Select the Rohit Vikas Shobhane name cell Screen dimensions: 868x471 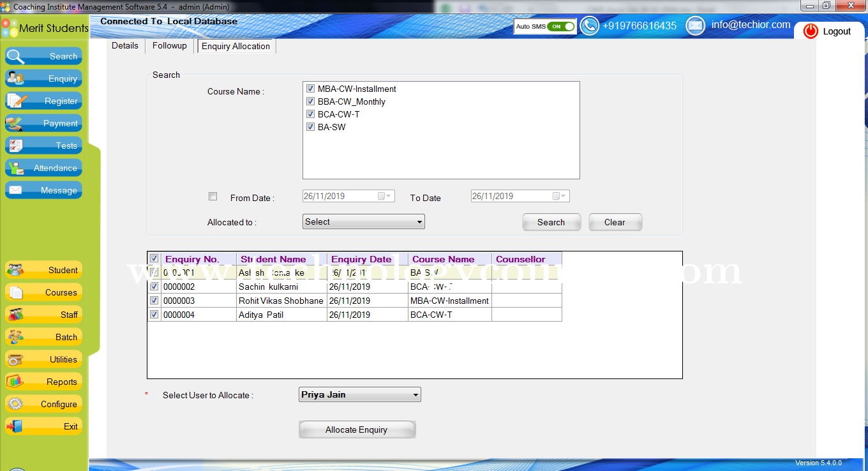pos(281,301)
